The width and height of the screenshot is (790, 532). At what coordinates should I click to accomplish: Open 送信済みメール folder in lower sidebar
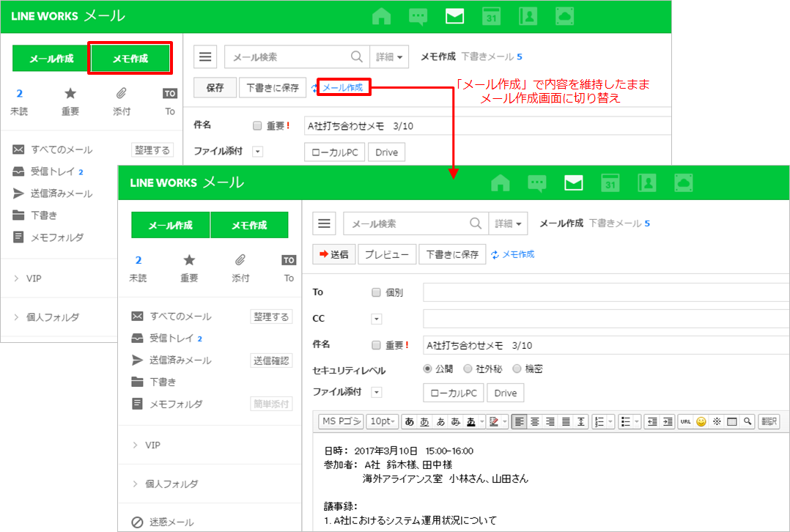pyautogui.click(x=180, y=360)
